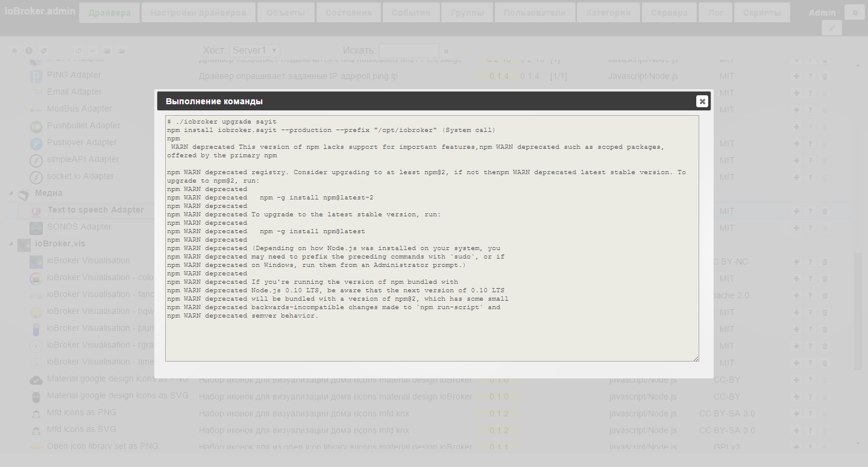868x467 pixels.
Task: Delete Text to speech Adapter with trash
Action: pos(825,212)
